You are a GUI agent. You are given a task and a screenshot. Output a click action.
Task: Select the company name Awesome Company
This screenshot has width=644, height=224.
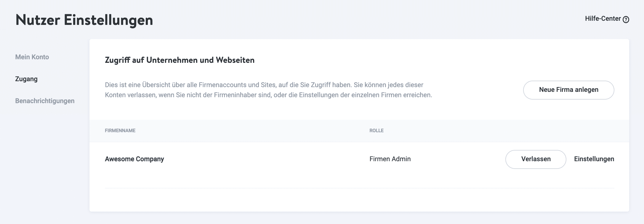(134, 159)
